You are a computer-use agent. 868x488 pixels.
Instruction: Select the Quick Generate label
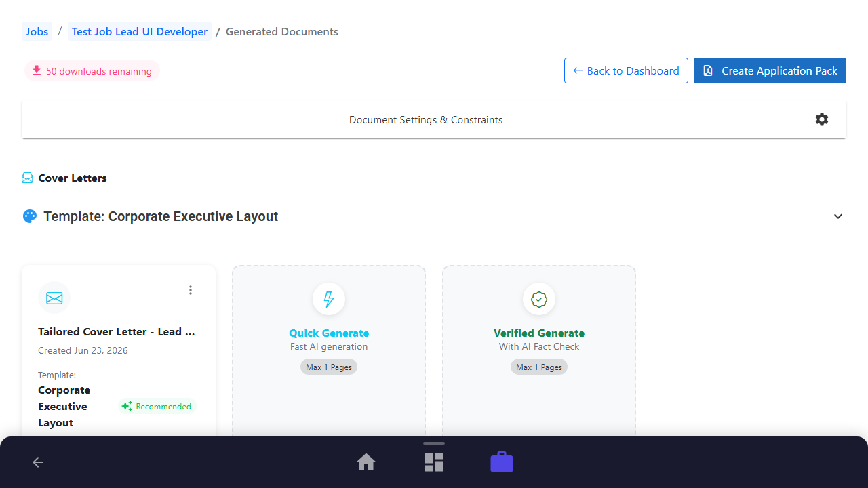[329, 333]
